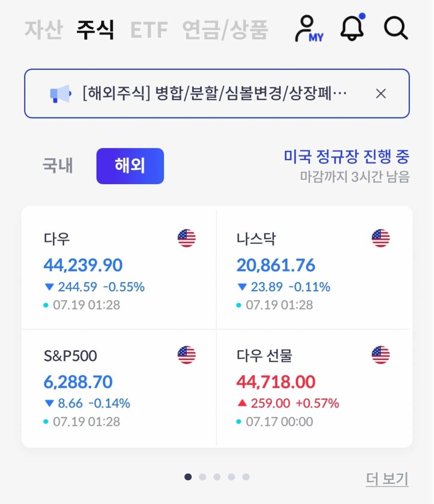The height and width of the screenshot is (504, 434).
Task: Open the MY profile icon
Action: pyautogui.click(x=308, y=29)
